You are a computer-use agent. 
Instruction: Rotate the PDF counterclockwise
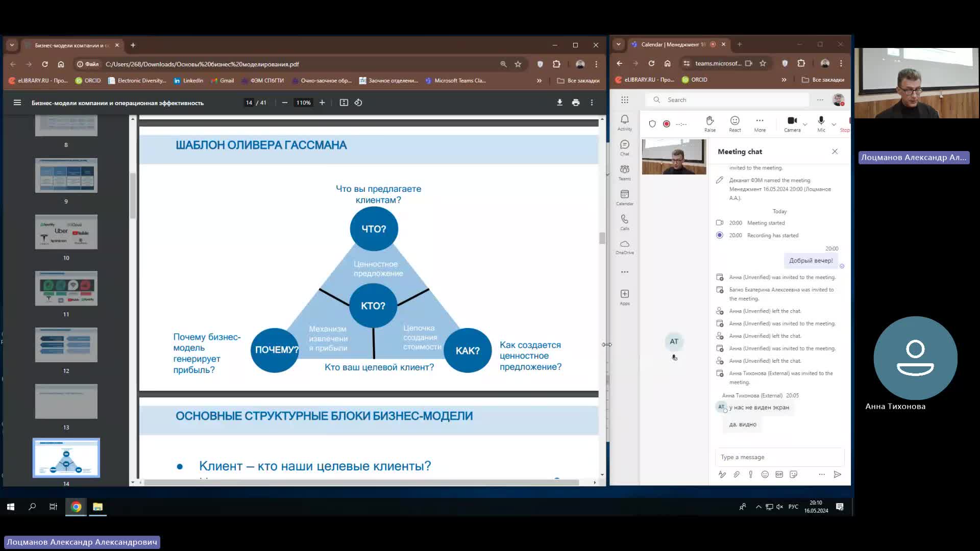[358, 103]
